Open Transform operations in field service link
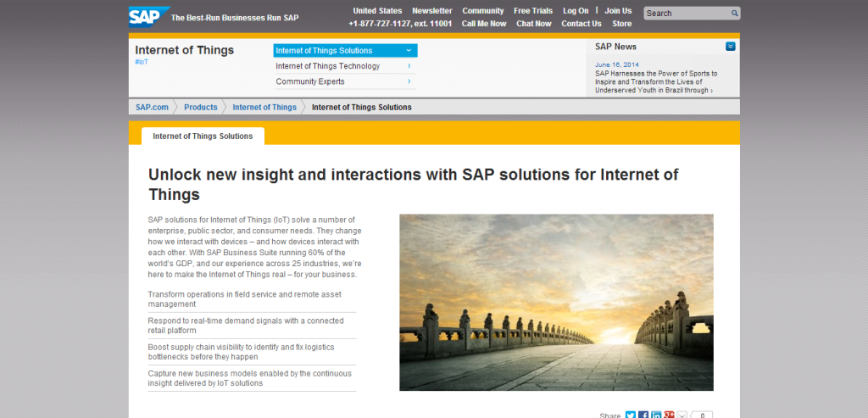The height and width of the screenshot is (418, 868). pos(245,299)
